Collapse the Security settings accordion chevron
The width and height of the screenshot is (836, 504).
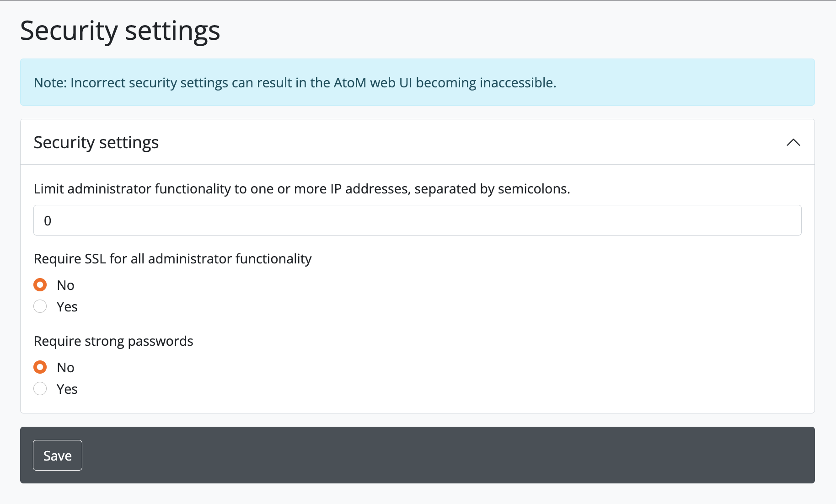[793, 143]
